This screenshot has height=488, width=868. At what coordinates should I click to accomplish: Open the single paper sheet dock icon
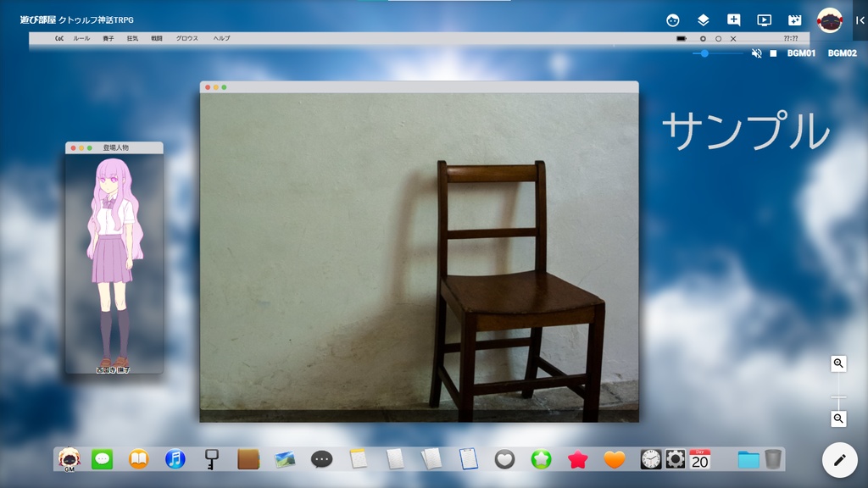pos(395,459)
